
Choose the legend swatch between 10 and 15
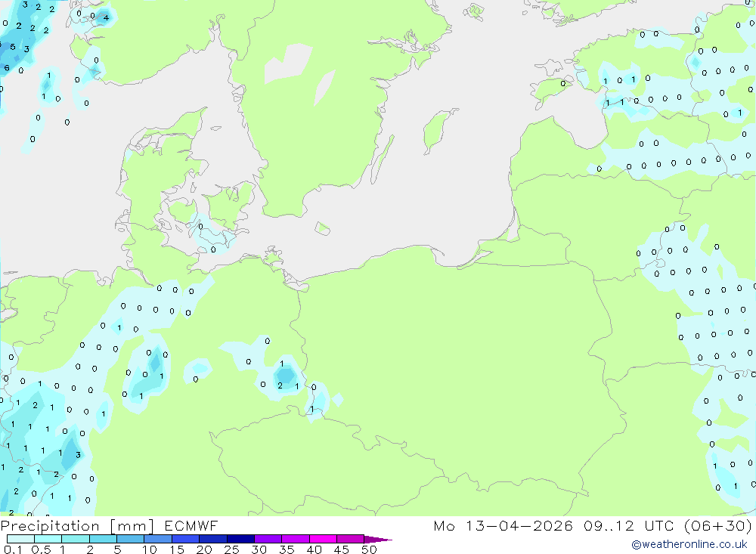(x=158, y=539)
